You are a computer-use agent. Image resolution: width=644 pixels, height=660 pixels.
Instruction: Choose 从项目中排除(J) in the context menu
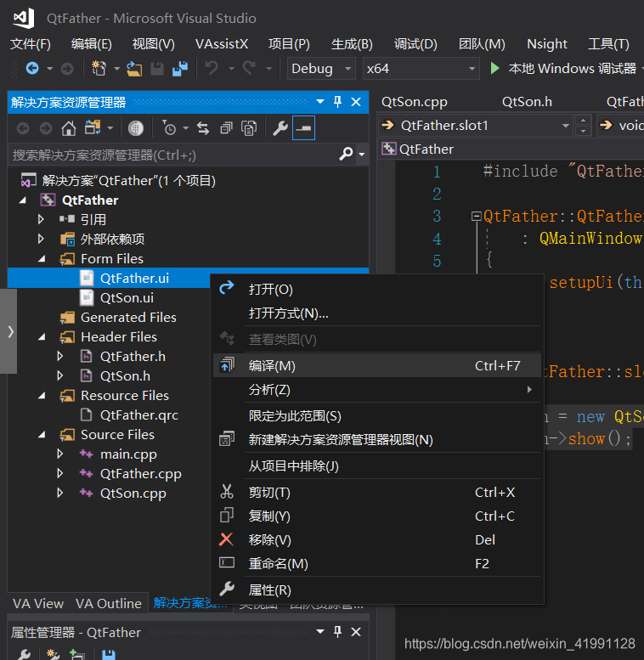coord(377,466)
